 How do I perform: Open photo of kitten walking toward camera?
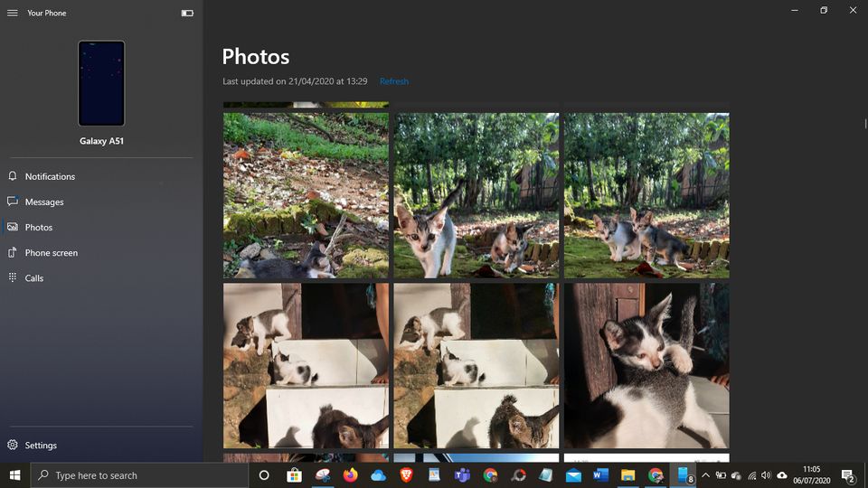tap(476, 195)
